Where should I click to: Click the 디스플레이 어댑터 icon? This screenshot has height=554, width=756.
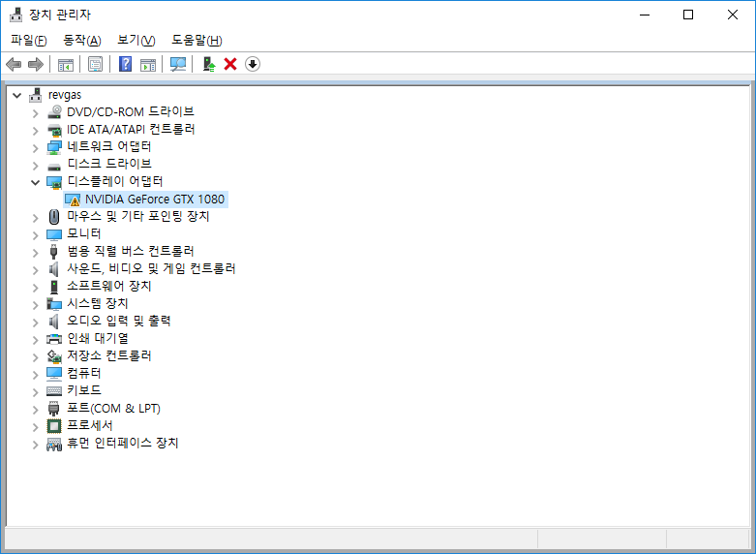[54, 182]
